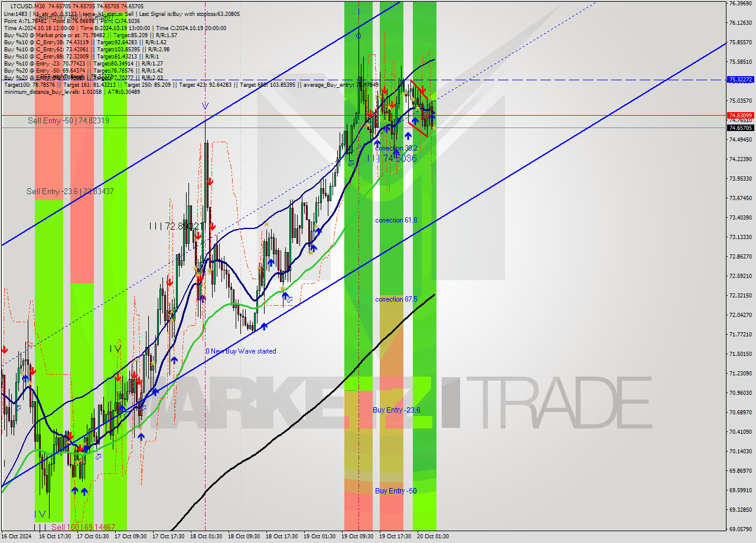This screenshot has width=756, height=543.
Task: Click 73.40390 on the price axis
Action: [740, 218]
